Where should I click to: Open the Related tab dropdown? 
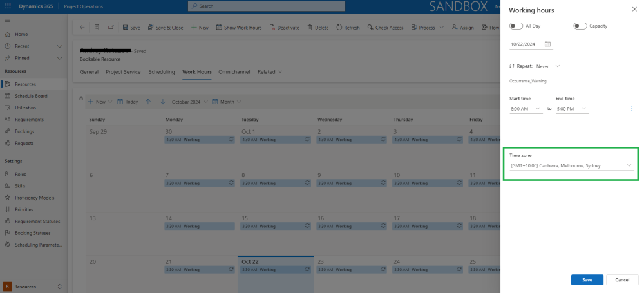pos(270,72)
